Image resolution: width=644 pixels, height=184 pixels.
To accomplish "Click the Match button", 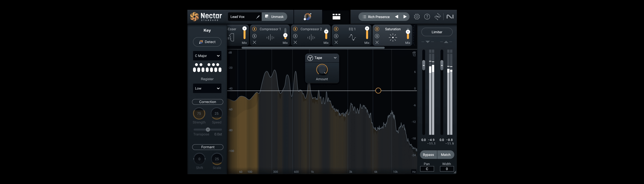I will [x=446, y=155].
